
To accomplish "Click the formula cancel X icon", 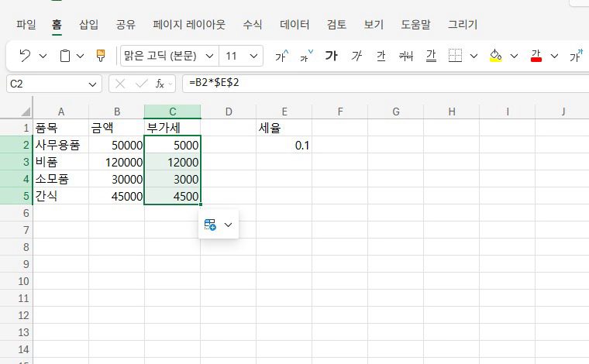I will [120, 84].
